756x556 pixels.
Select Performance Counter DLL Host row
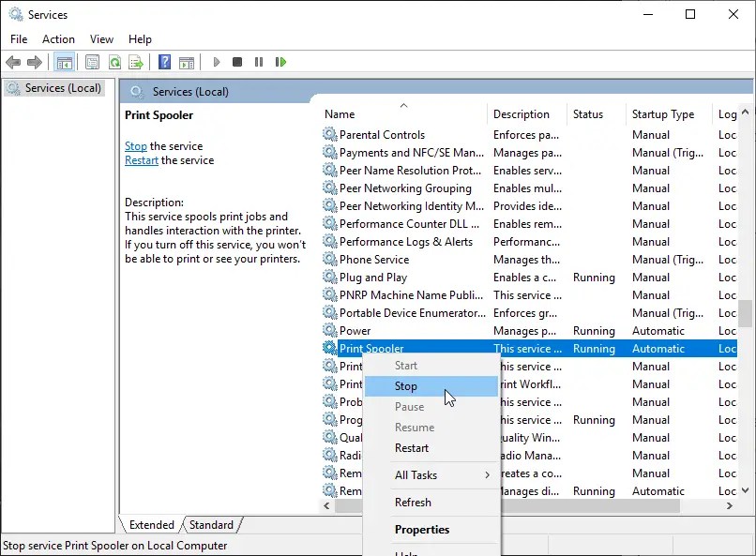coord(529,223)
